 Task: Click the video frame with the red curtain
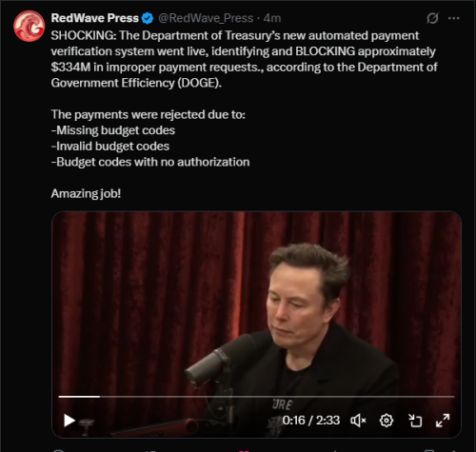pyautogui.click(x=256, y=302)
